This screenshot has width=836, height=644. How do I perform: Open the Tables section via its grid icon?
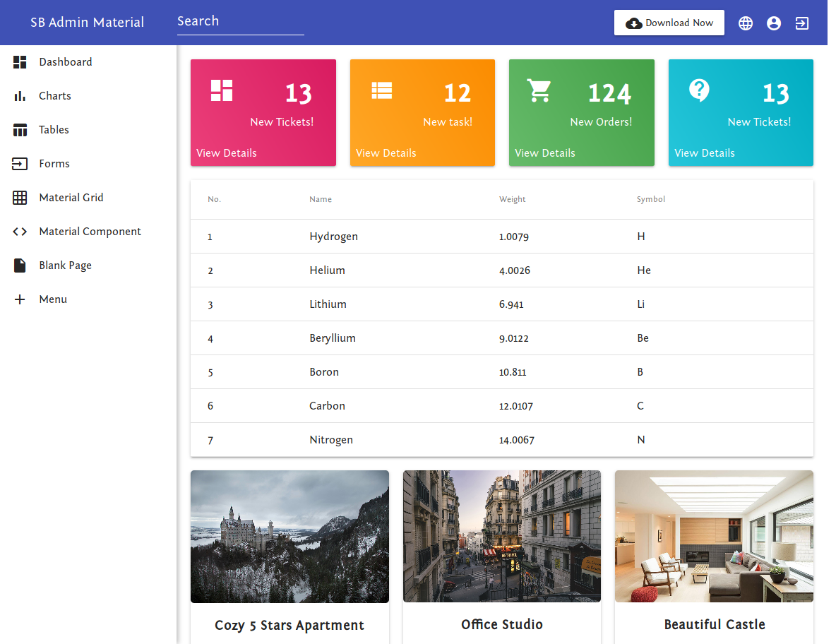coord(20,129)
